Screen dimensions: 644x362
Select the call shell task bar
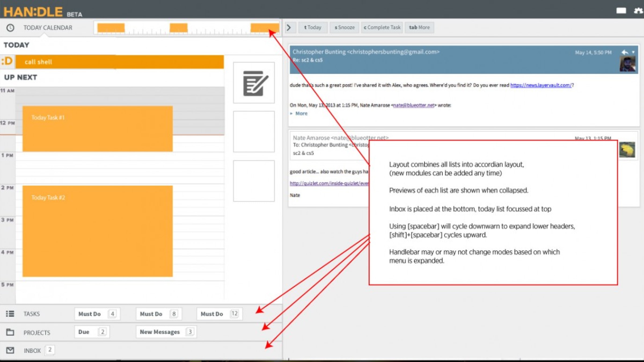click(x=120, y=62)
